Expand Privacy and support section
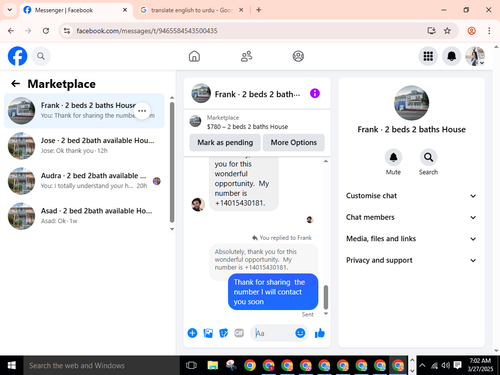This screenshot has width=500, height=375. 411,260
